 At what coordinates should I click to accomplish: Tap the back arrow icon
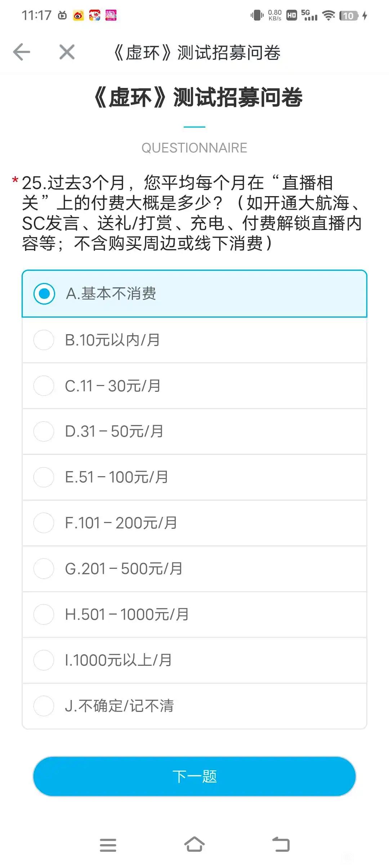click(x=22, y=52)
